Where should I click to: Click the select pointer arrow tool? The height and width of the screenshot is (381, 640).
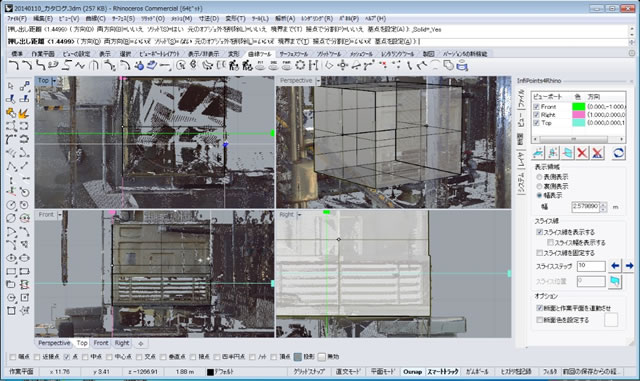tap(11, 85)
